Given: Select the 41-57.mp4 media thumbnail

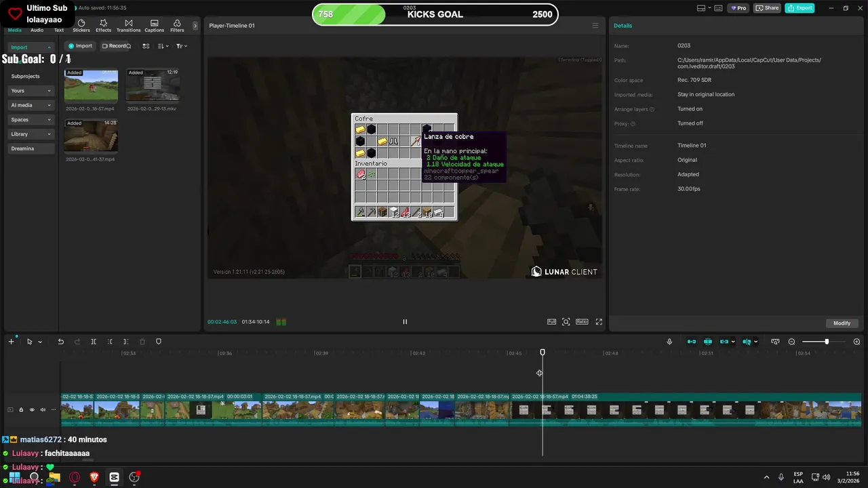Looking at the screenshot, I should click(x=91, y=136).
